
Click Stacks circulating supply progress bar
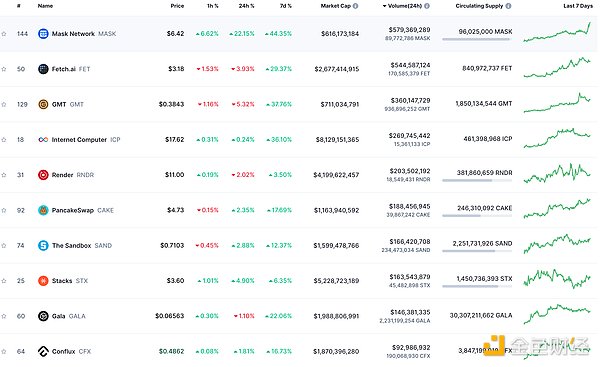pos(477,286)
